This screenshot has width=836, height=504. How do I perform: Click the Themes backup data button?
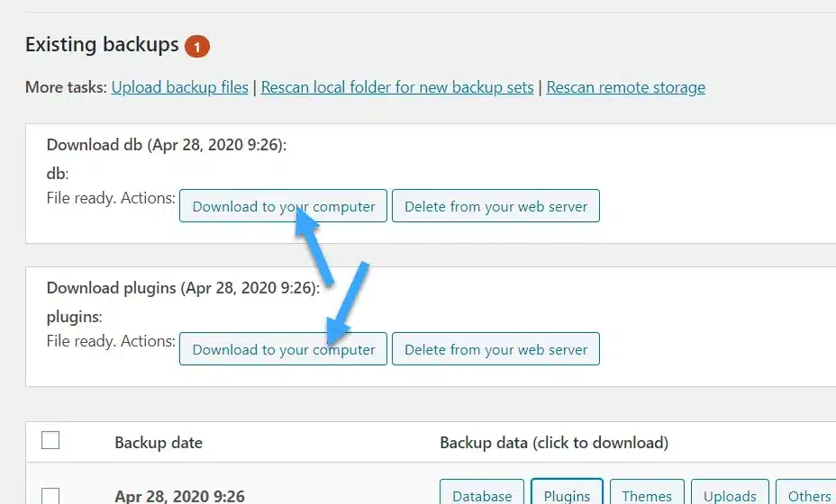[647, 495]
